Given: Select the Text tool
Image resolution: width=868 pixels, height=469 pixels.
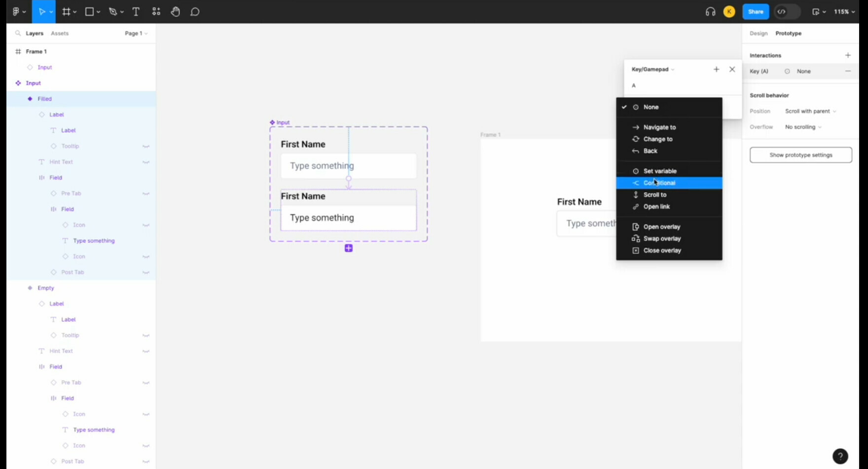Looking at the screenshot, I should (136, 11).
